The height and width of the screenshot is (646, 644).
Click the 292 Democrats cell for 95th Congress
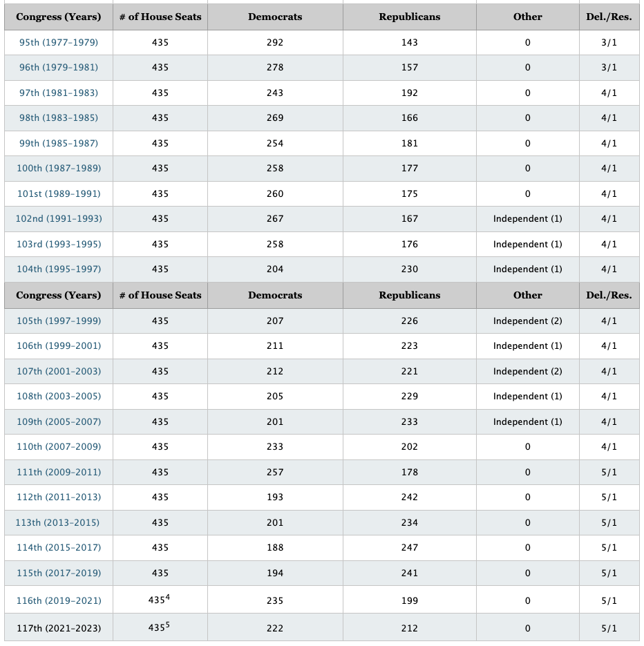tap(275, 43)
